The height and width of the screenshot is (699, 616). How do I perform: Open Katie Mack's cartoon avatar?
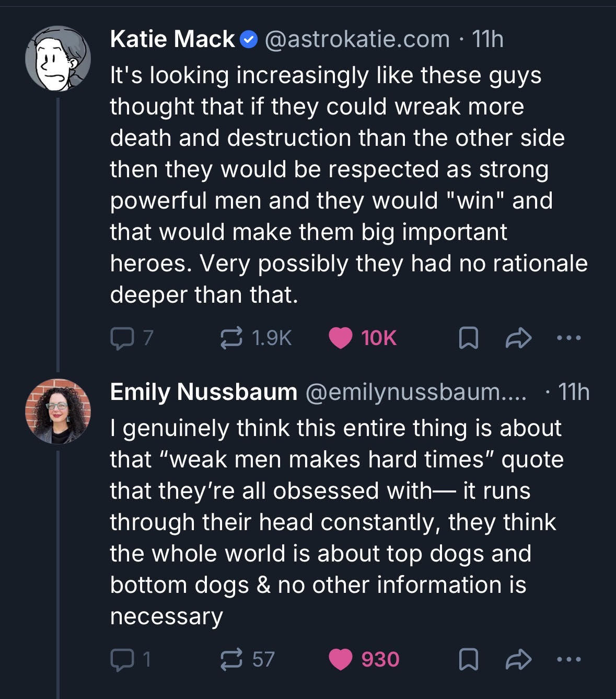pos(58,59)
